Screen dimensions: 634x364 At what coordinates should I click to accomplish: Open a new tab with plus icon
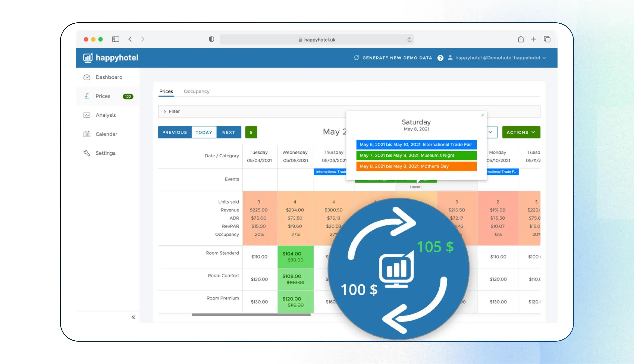pos(534,39)
